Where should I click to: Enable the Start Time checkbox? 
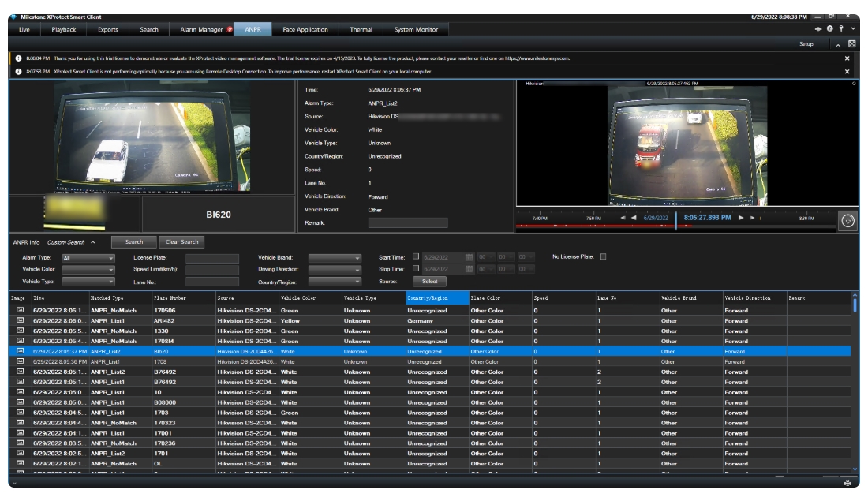[416, 257]
